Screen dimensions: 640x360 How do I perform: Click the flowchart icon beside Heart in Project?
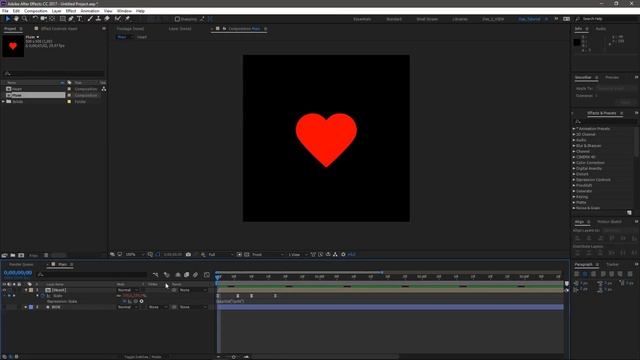pyautogui.click(x=104, y=89)
